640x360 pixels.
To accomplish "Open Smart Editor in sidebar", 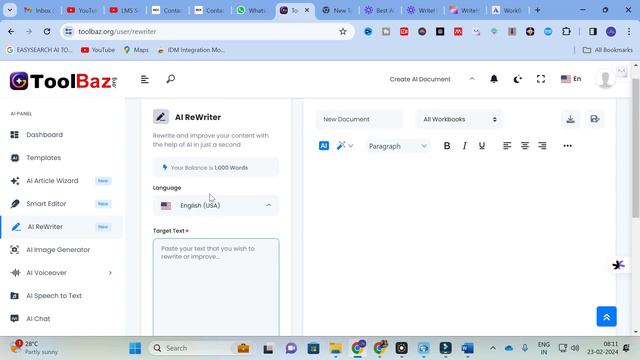I will point(46,204).
